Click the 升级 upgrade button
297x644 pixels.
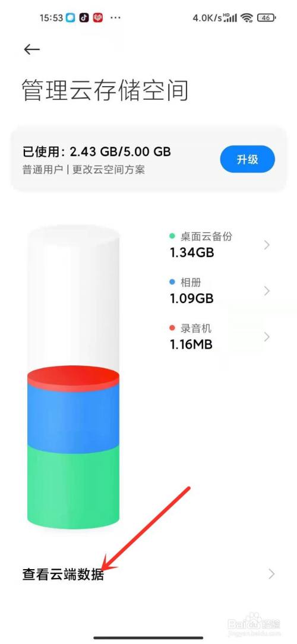[247, 159]
